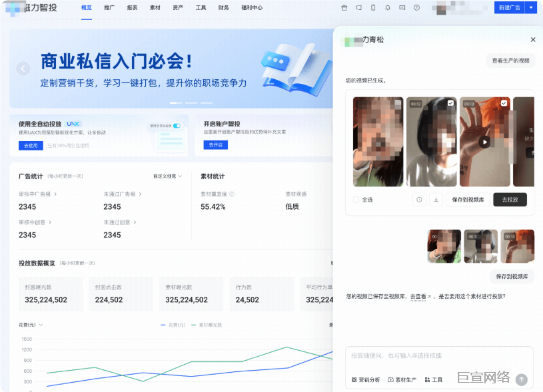
Task: Go to previous banner slide
Action: [23, 69]
